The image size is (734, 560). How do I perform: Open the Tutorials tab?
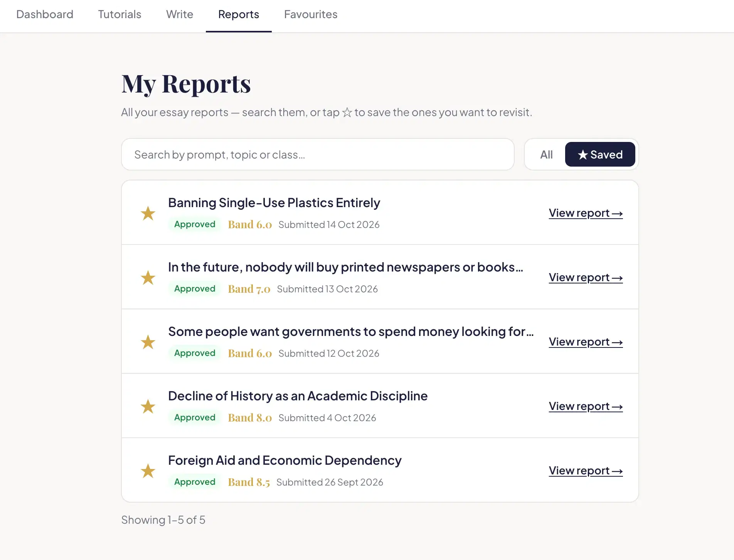pyautogui.click(x=120, y=14)
